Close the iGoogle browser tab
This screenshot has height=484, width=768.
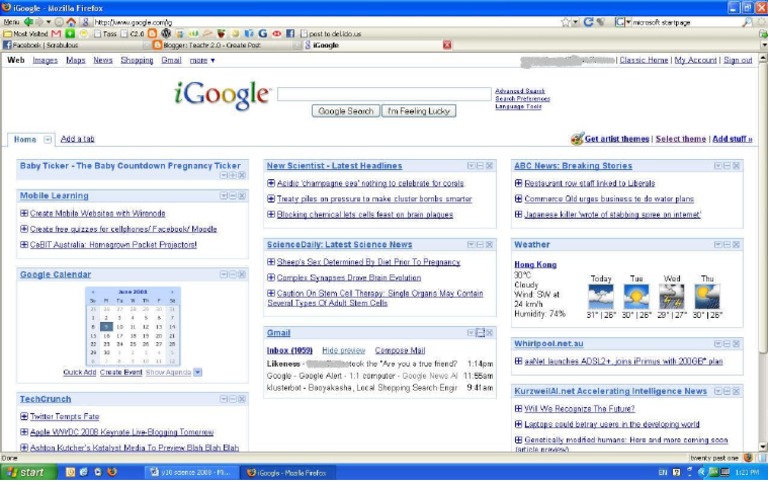click(x=447, y=45)
